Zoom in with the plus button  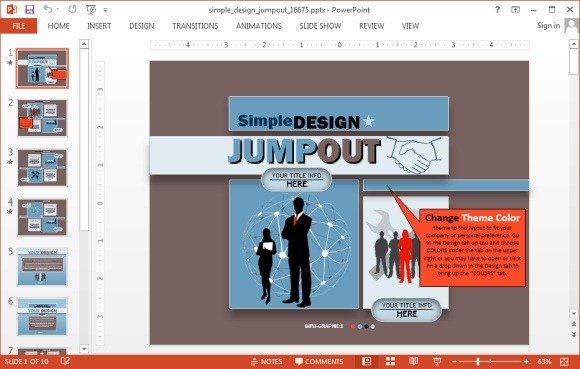click(526, 361)
